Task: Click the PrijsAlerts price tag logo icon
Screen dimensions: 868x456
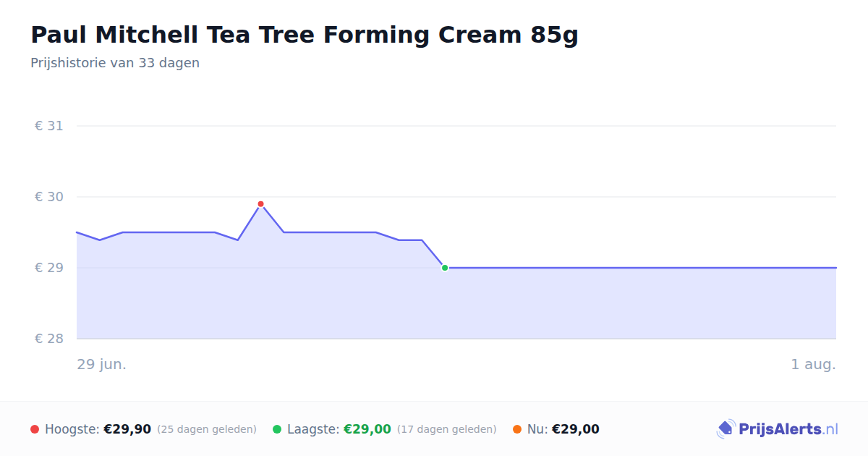Action: click(726, 429)
